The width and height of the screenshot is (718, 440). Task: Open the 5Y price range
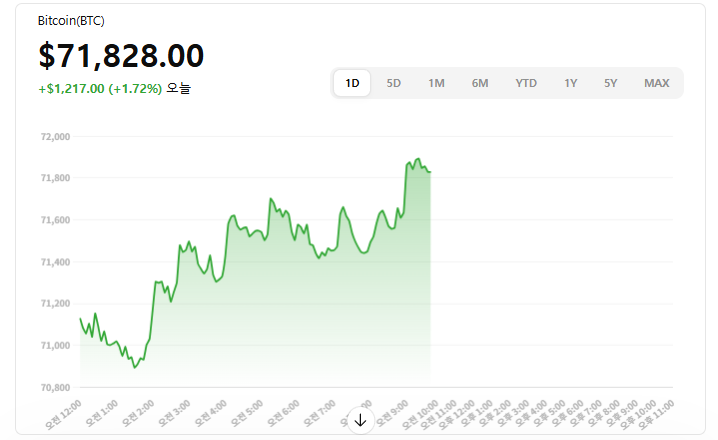click(x=610, y=83)
